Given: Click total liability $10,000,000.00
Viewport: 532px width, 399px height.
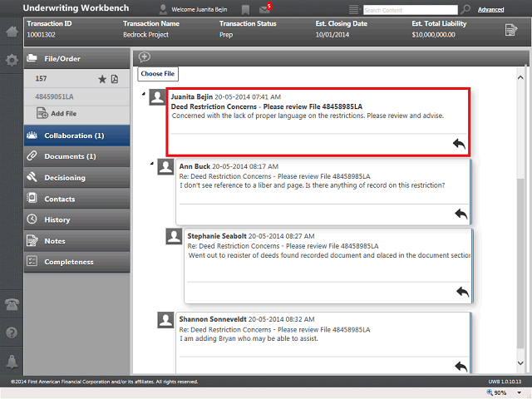Looking at the screenshot, I should pos(434,35).
